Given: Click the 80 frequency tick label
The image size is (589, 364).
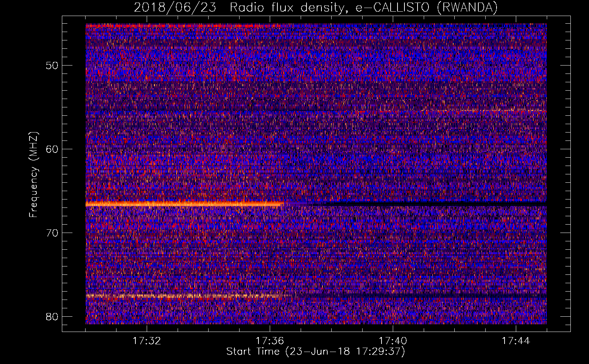Looking at the screenshot, I should pyautogui.click(x=52, y=317).
